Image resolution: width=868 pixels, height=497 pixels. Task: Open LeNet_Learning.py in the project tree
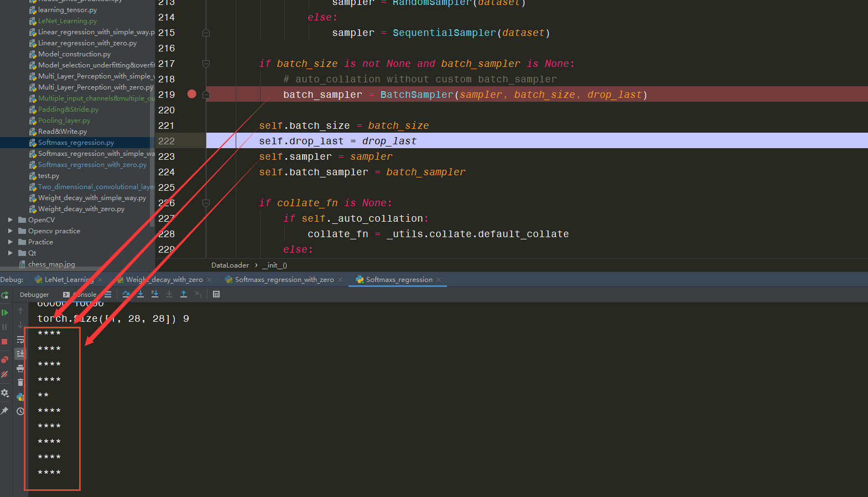(x=67, y=21)
